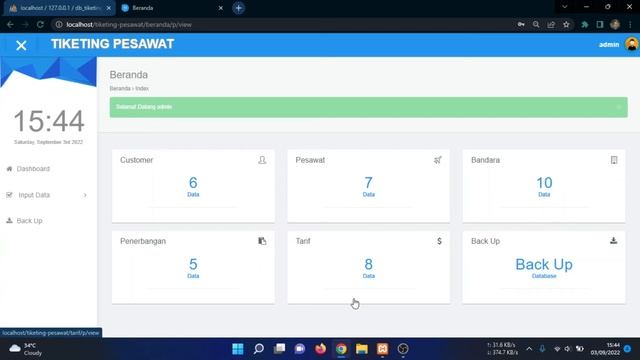Close the Beranda browser tab
This screenshot has height=360, width=640.
[x=220, y=8]
